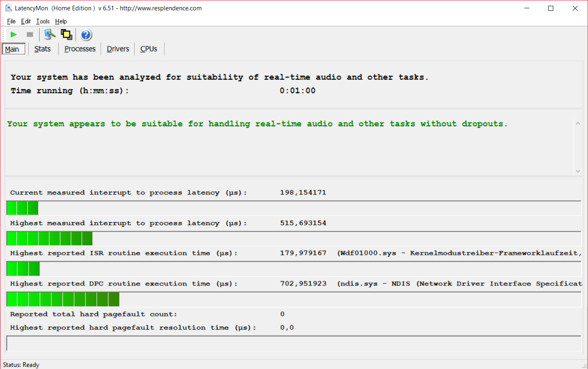Click the gray stop monitor button
588x369 pixels.
coord(30,35)
